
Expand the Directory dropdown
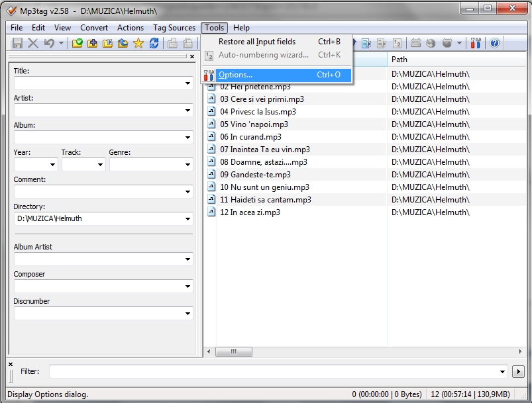pyautogui.click(x=187, y=218)
